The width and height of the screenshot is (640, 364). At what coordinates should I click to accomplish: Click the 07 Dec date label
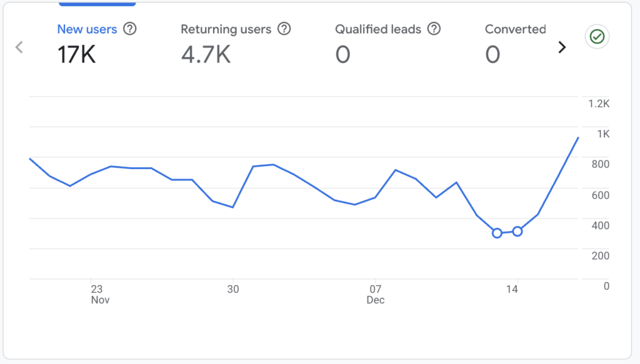coord(375,294)
